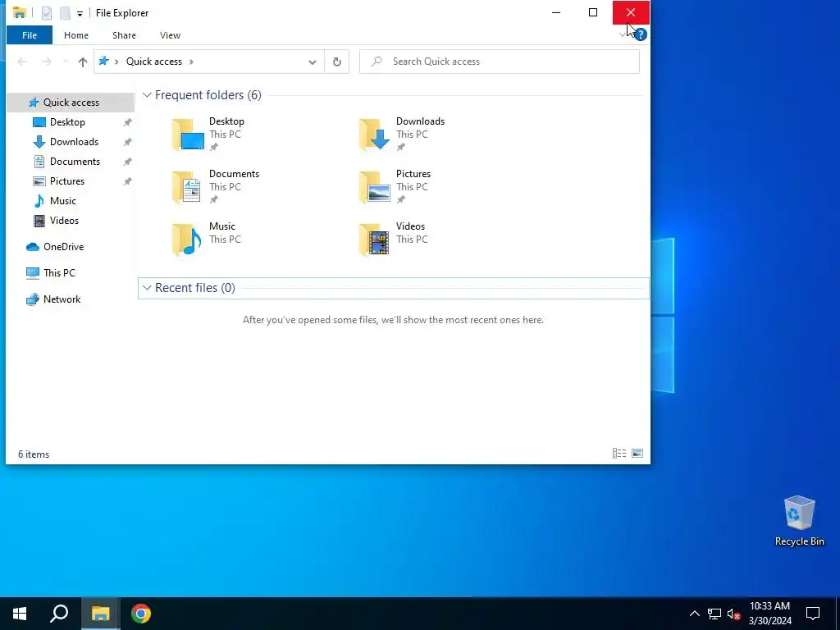Image resolution: width=840 pixels, height=630 pixels.
Task: Select Quick access in the navigation pane
Action: click(x=71, y=103)
